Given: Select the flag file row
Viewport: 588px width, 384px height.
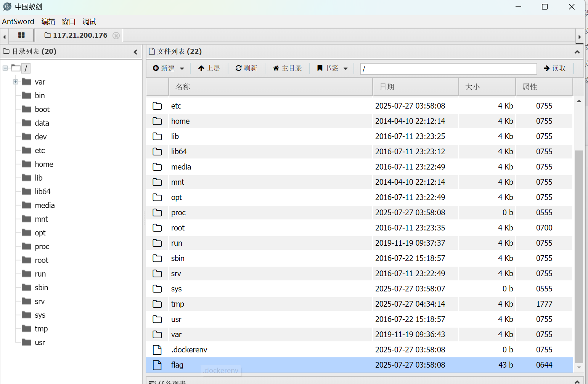Looking at the screenshot, I should coord(359,365).
